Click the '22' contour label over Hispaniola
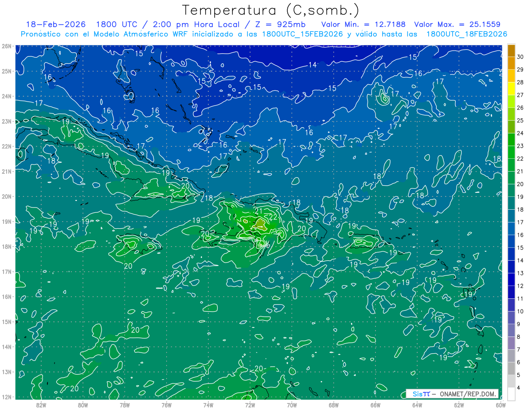 273,217
